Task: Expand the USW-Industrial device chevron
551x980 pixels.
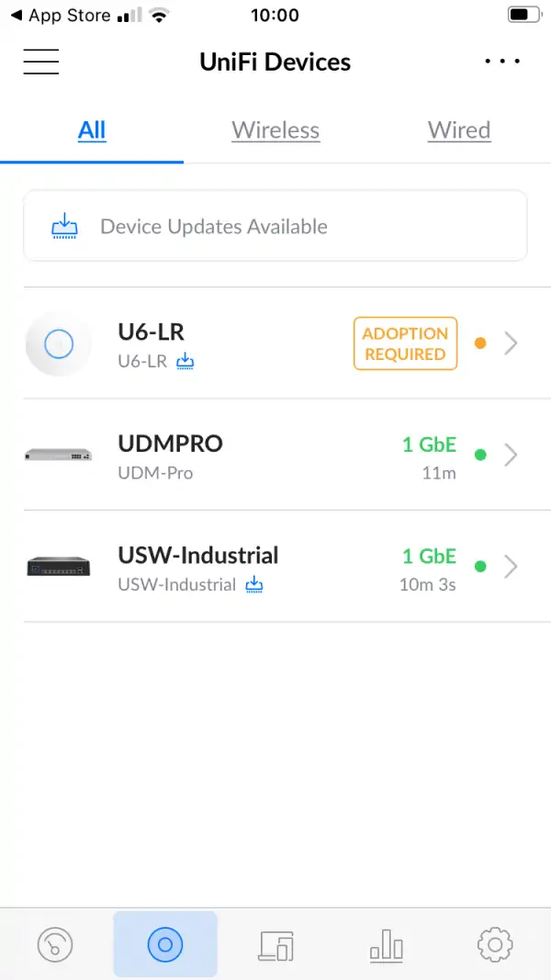Action: pos(512,567)
